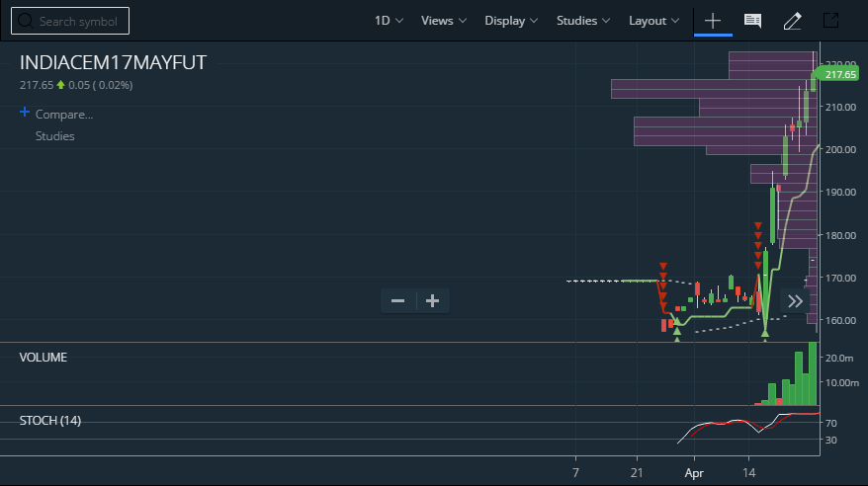Screen dimensions: 868x486
Task: Activate the pencil drawing tool
Action: [x=792, y=21]
